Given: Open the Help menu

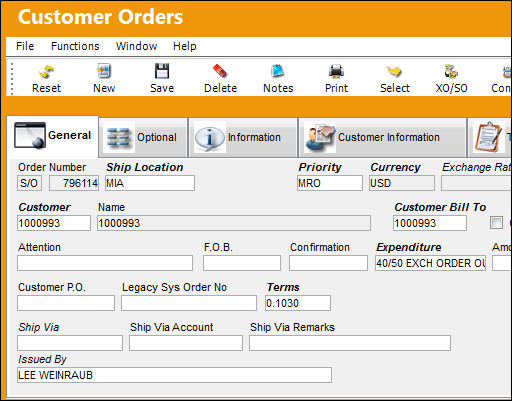Looking at the screenshot, I should click(185, 46).
